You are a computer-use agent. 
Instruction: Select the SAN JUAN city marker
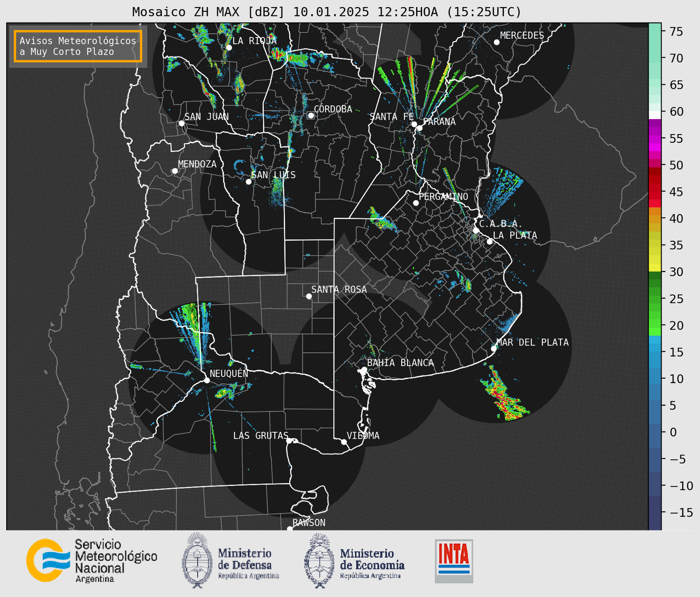[181, 123]
